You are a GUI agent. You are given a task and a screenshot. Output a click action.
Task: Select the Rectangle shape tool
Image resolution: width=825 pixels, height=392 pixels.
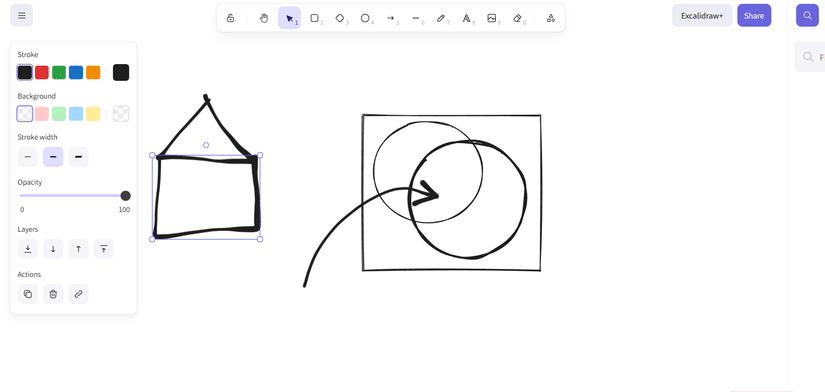315,18
